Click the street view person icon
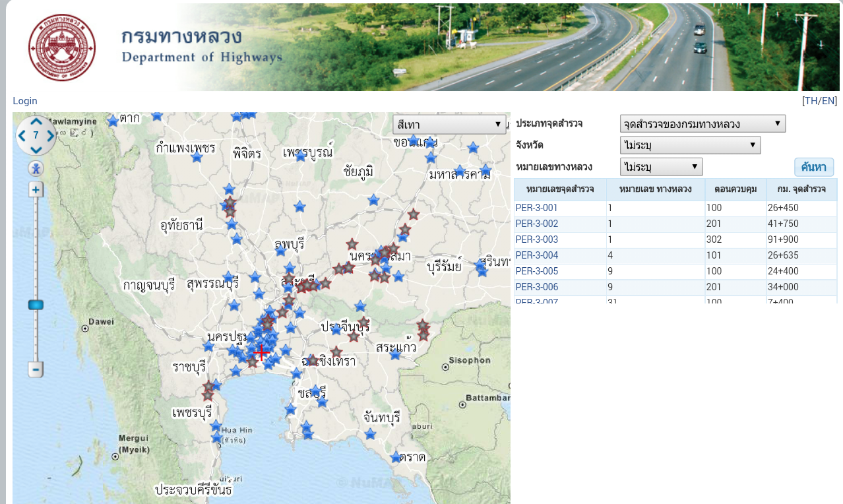Screen dimensions: 843x504 tap(36, 168)
